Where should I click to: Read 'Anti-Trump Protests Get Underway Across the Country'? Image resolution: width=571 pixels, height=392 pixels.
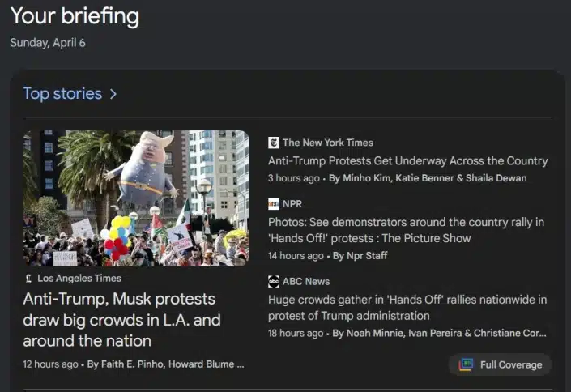pos(407,161)
